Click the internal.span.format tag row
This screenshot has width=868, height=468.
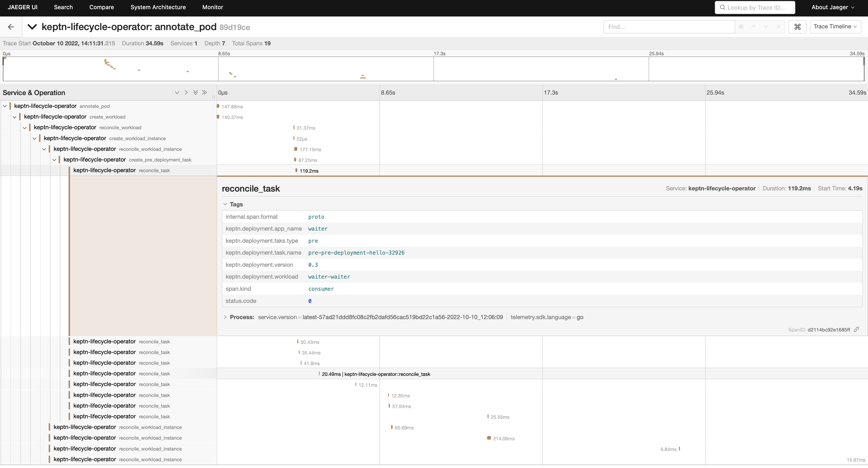(542, 217)
